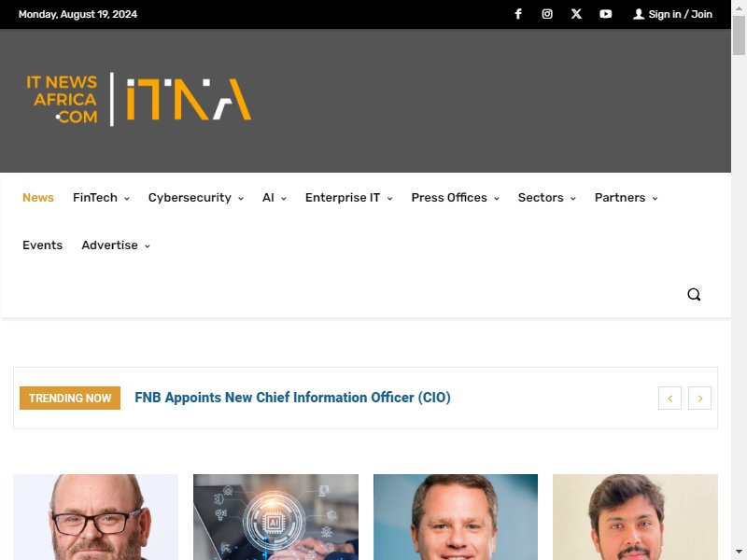Viewport: 747px width, 560px height.
Task: Click the user profile icon beside Sign in
Action: [x=639, y=14]
